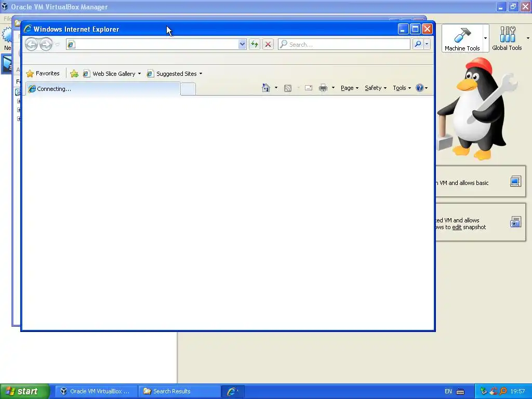The height and width of the screenshot is (399, 532).
Task: Click the Forward navigation arrow in Internet Explorer
Action: (x=46, y=45)
